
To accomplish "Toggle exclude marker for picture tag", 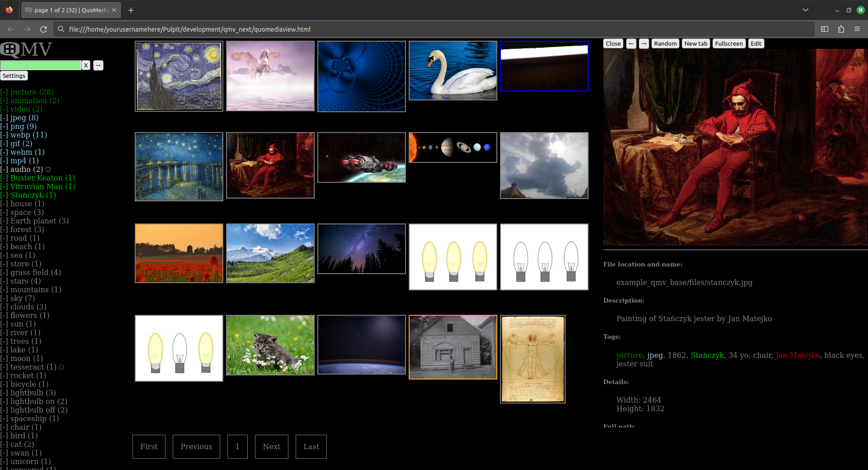I will point(4,92).
